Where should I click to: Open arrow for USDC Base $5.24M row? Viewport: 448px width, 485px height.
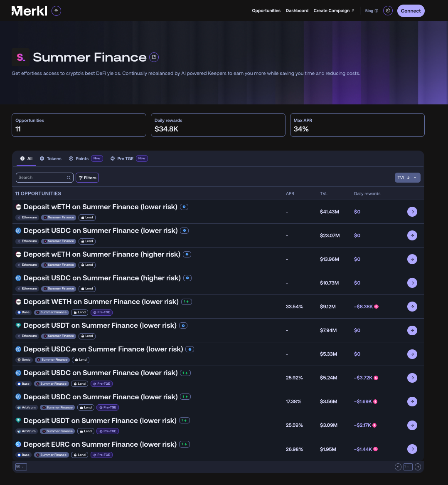pos(412,378)
